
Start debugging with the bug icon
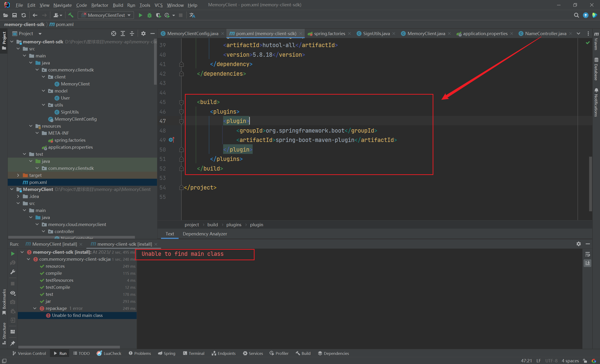(150, 15)
